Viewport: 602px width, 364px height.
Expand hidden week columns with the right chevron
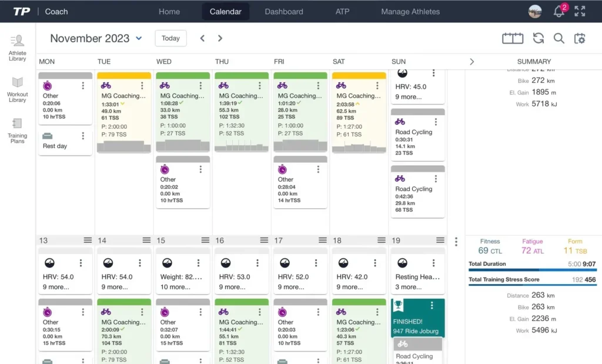tap(471, 61)
